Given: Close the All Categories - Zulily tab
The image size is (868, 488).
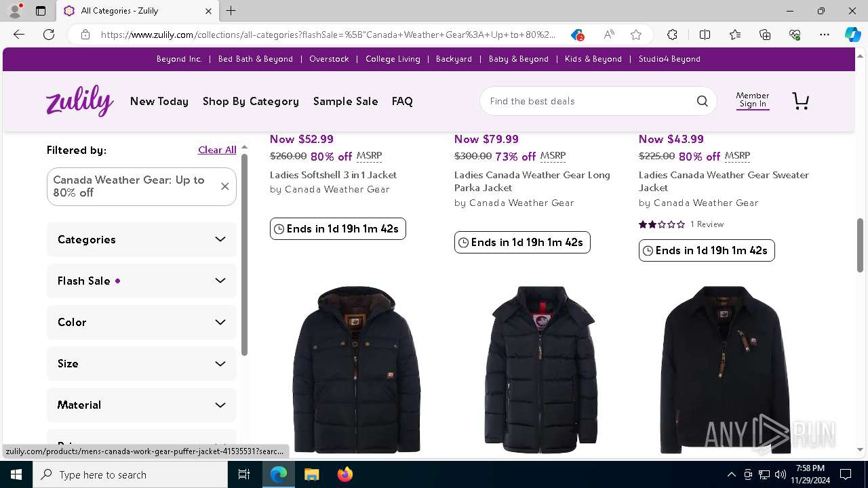Looking at the screenshot, I should [x=208, y=11].
